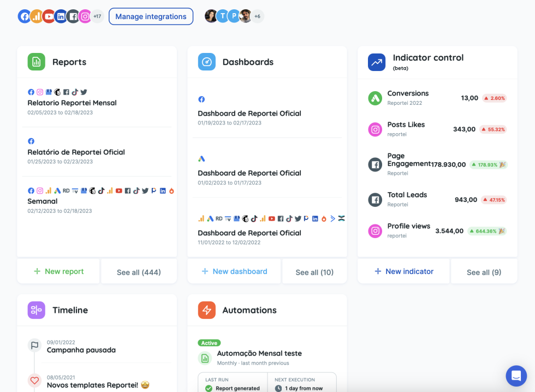Click the orange Automations lightning icon
Viewport: 535px width, 392px height.
point(206,310)
